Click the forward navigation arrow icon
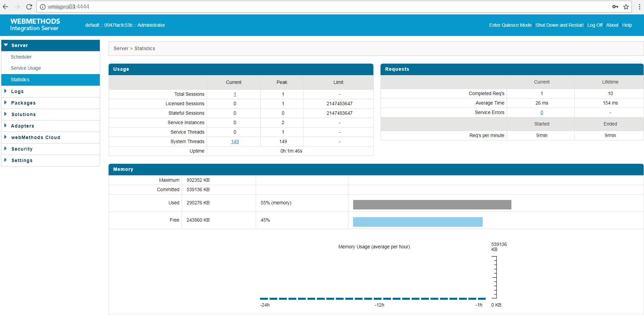 pyautogui.click(x=17, y=6)
